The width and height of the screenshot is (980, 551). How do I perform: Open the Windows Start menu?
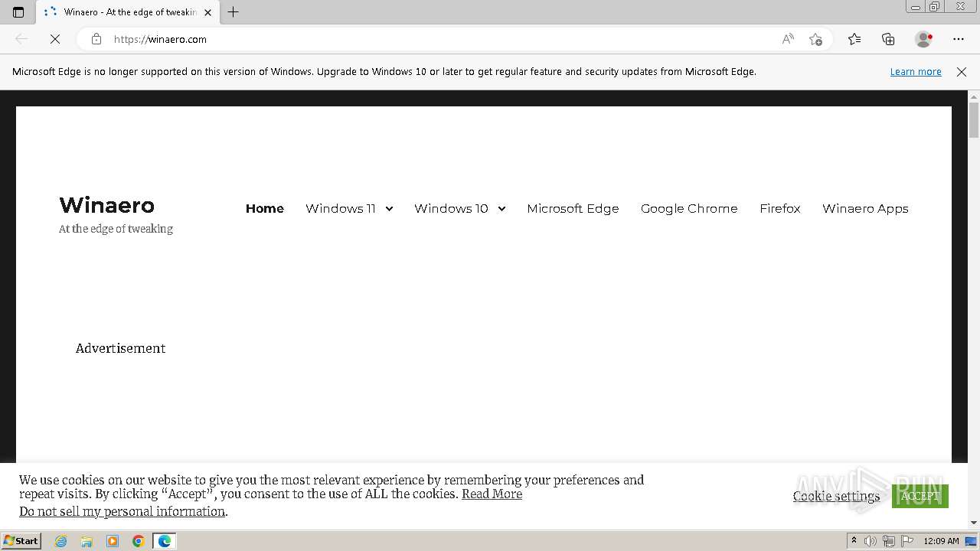[x=21, y=540]
